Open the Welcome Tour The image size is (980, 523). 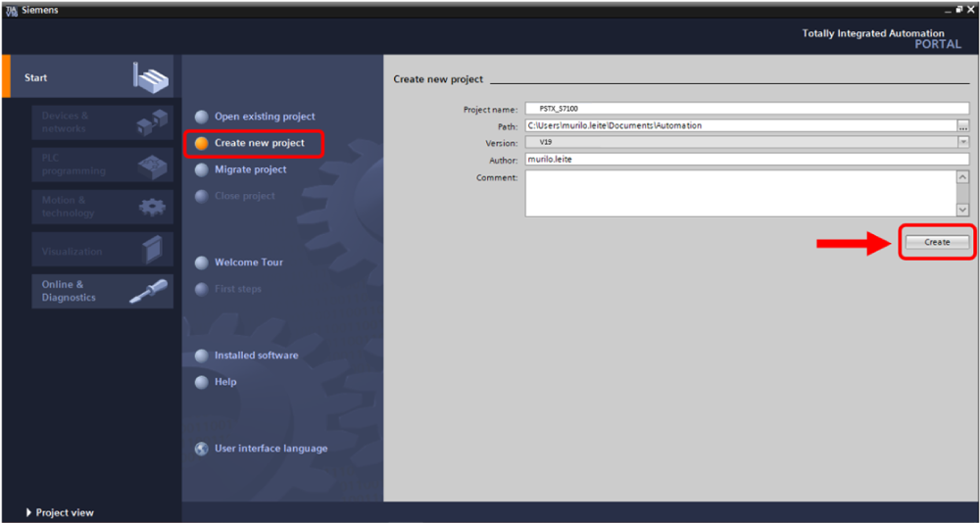[x=249, y=262]
